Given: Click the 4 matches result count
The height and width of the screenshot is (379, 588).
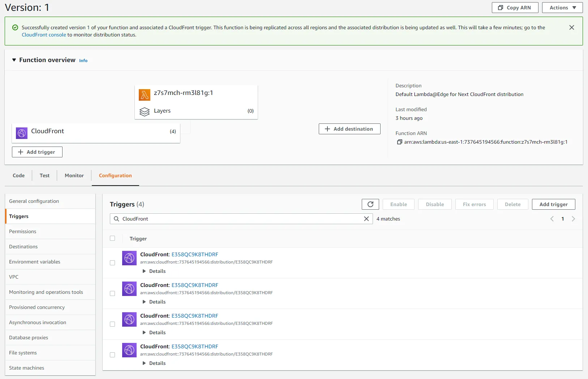Looking at the screenshot, I should 388,219.
